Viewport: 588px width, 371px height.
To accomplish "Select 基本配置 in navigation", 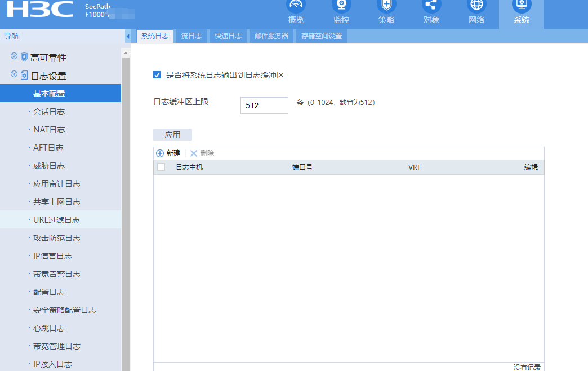I will (x=60, y=93).
